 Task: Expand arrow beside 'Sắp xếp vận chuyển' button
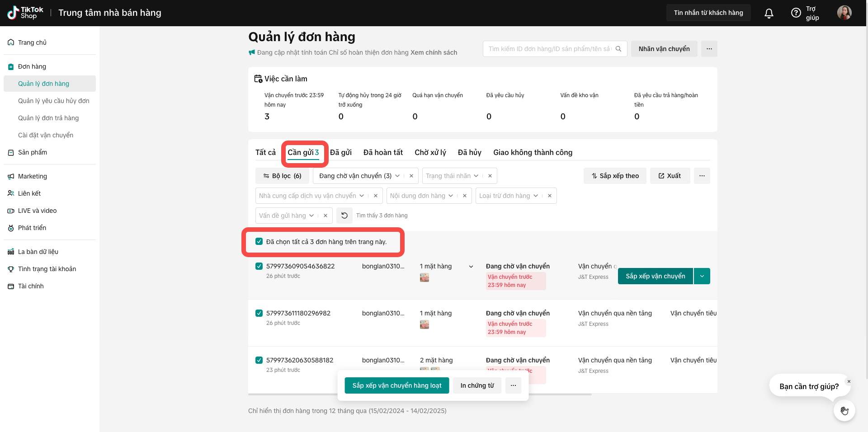tap(702, 276)
